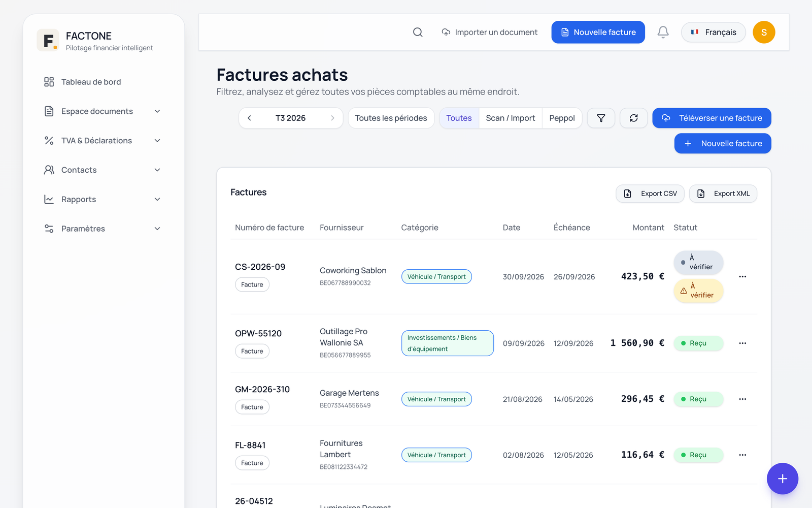This screenshot has width=812, height=508.
Task: Export invoices as XML
Action: 723,194
